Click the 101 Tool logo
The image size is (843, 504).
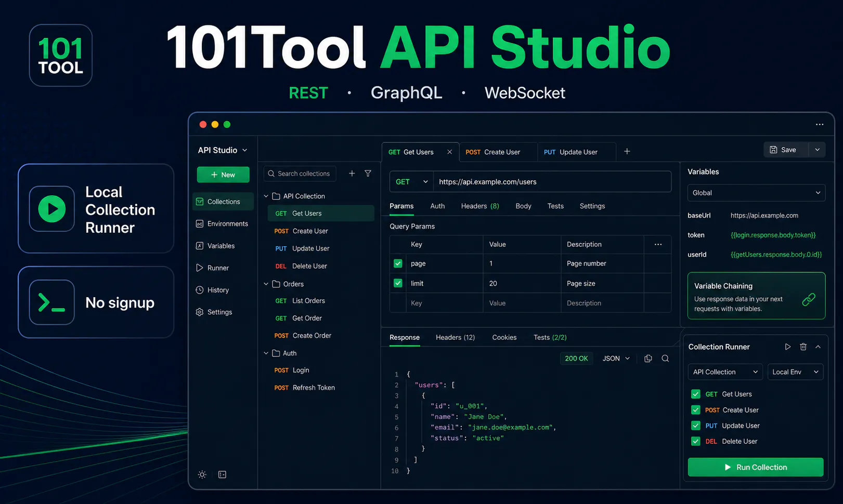click(61, 55)
